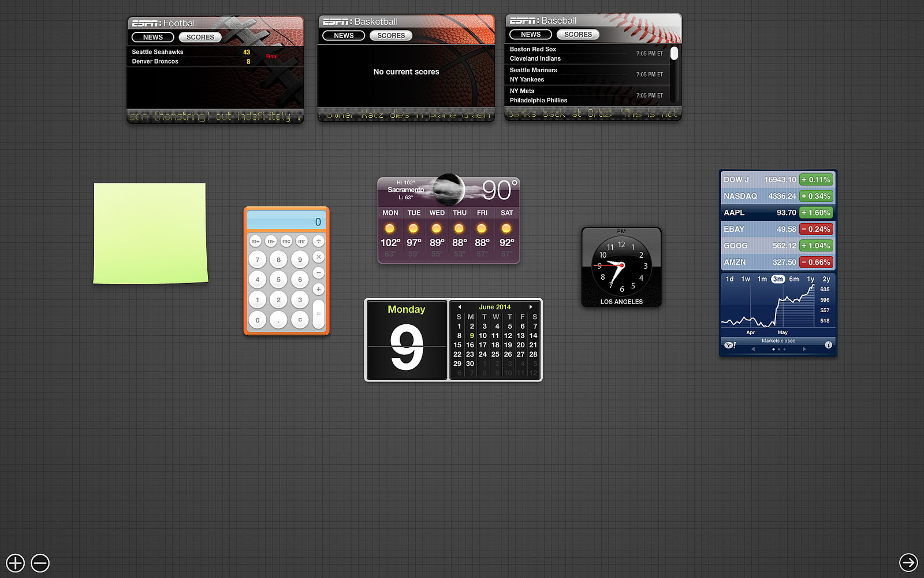Switch to SCORES tab in ESPN Basketball

[391, 35]
